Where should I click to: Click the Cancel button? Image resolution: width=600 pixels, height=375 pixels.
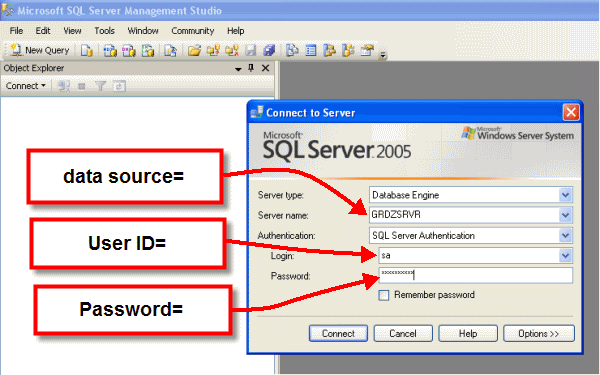coord(403,334)
